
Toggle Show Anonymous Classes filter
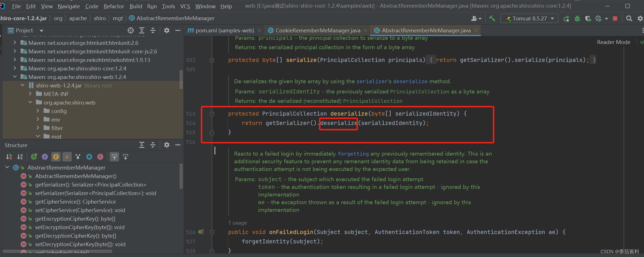[x=89, y=156]
